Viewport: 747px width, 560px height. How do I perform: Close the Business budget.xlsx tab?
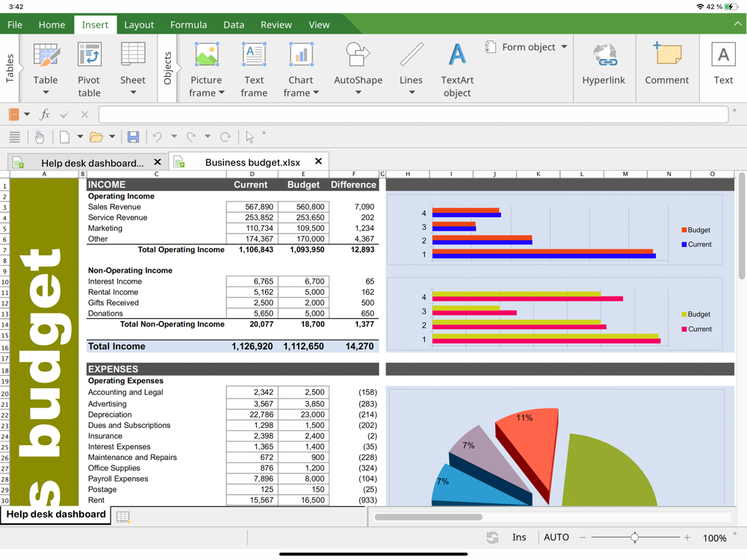[x=318, y=161]
